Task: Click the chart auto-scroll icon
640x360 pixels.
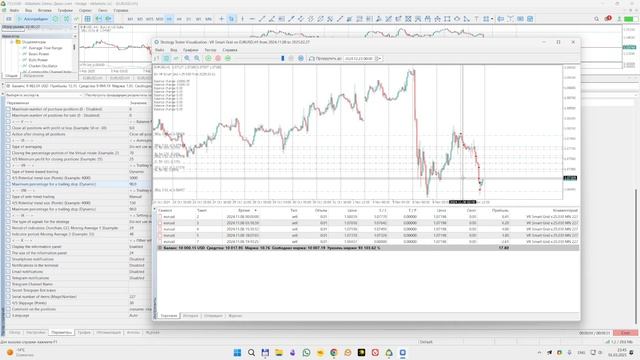Action: click(98, 19)
